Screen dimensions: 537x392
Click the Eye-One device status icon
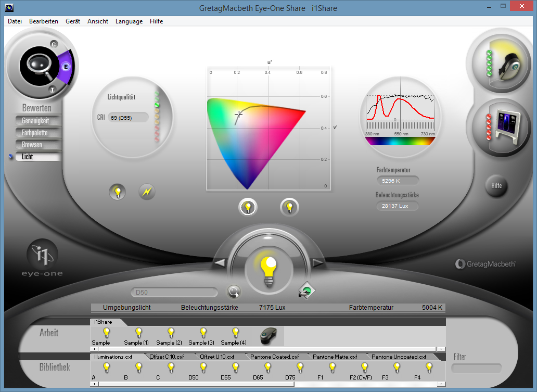(x=502, y=63)
